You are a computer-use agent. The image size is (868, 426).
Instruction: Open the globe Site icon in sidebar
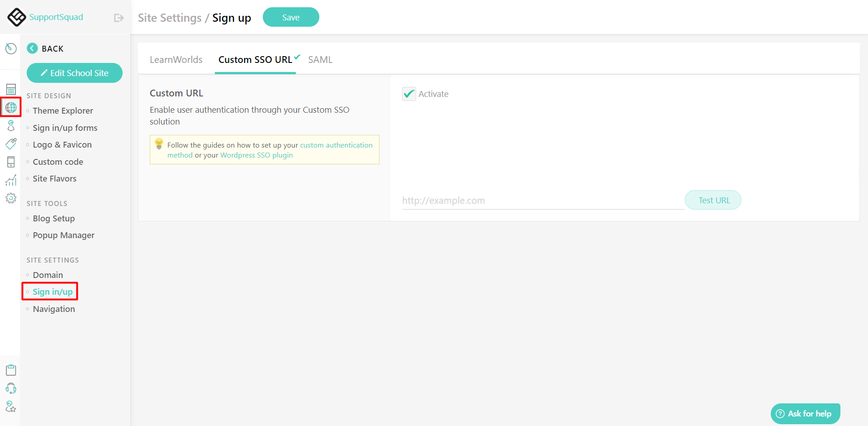tap(11, 107)
